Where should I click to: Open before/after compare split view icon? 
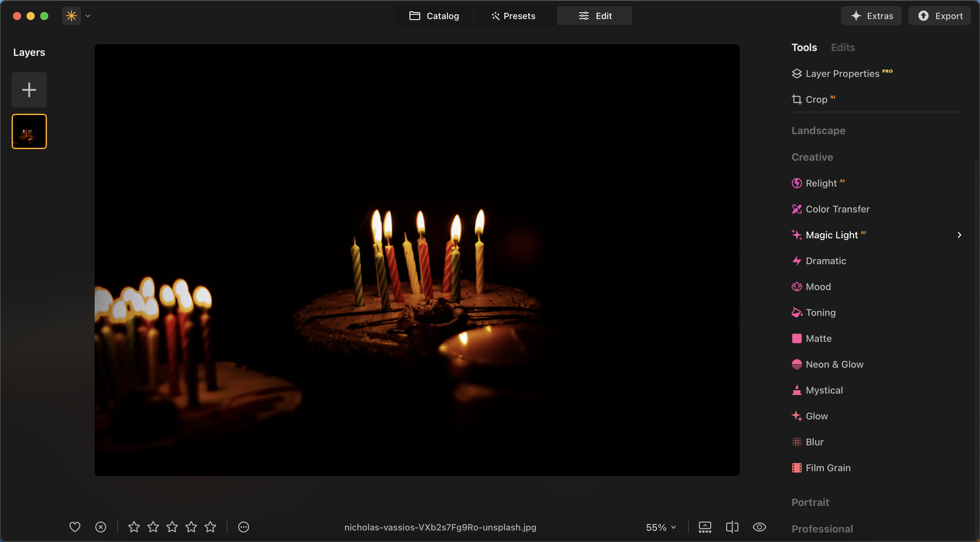(732, 527)
